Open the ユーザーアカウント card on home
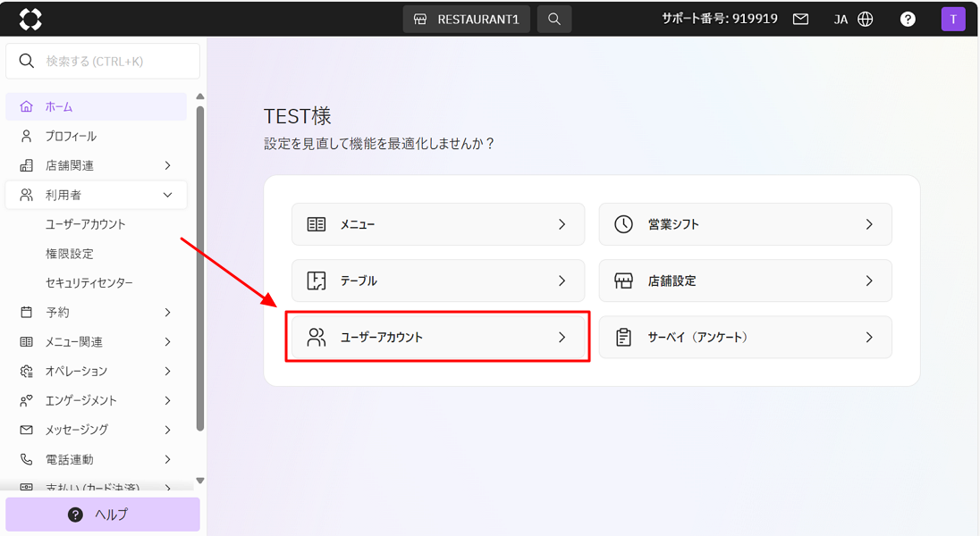 click(438, 337)
